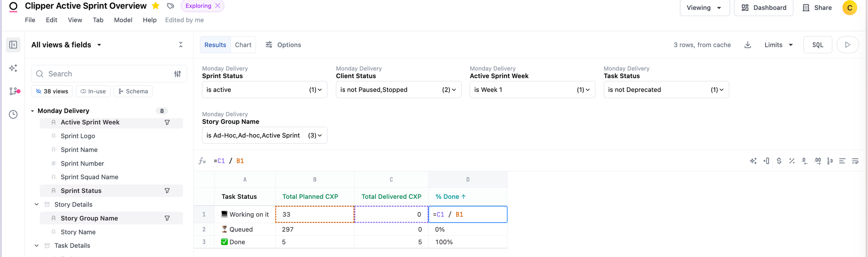This screenshot has height=257, width=868.
Task: Click the decrease decimal places icon
Action: click(805, 161)
